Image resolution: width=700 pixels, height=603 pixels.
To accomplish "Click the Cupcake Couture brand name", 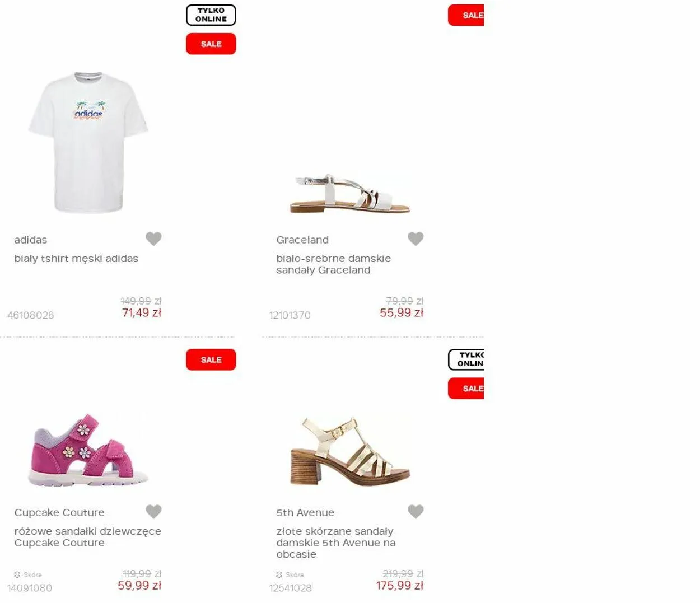I will (59, 512).
